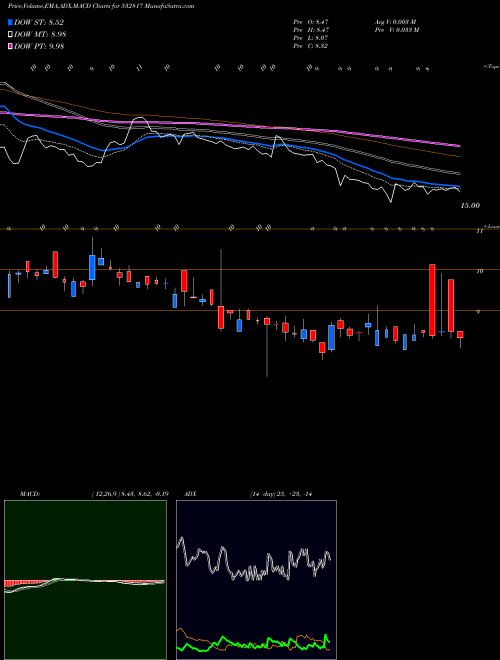Click the 'ADX' panel heading
The image size is (500, 660).
click(x=190, y=494)
